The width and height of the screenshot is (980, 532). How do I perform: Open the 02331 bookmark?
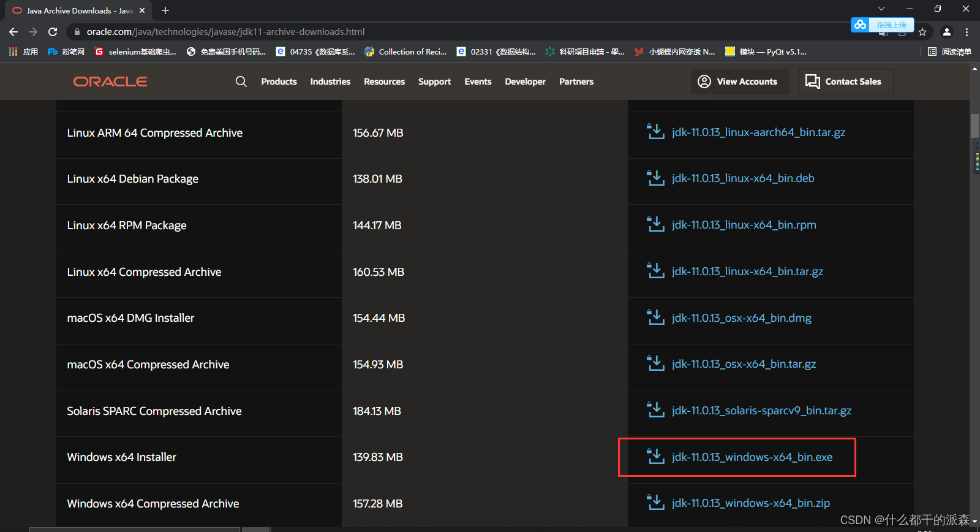click(496, 51)
